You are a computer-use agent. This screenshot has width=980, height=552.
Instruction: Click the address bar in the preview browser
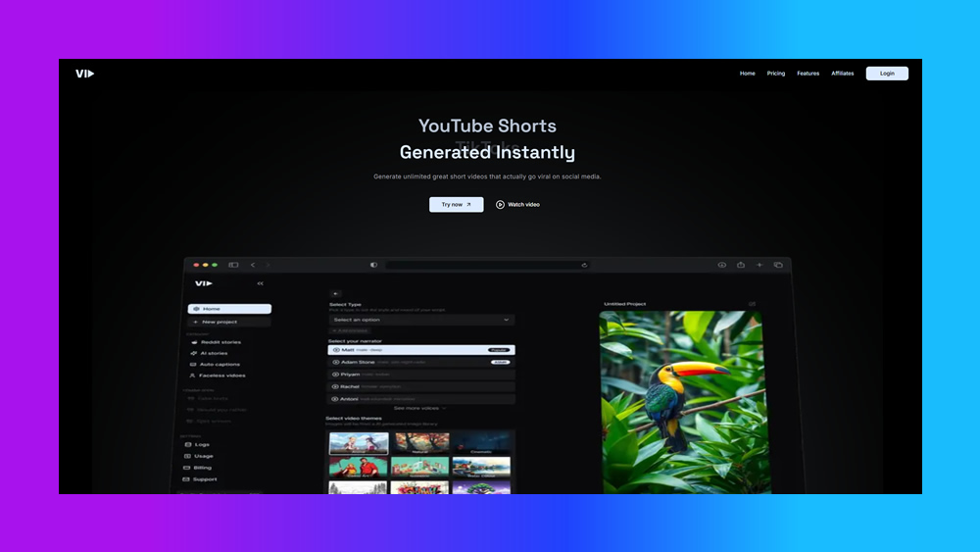click(x=487, y=265)
